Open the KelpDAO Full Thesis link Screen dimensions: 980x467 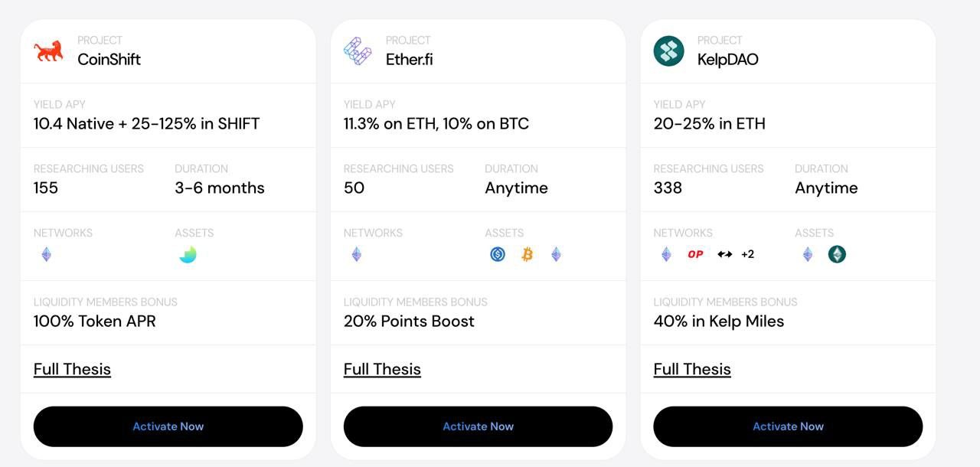point(692,369)
